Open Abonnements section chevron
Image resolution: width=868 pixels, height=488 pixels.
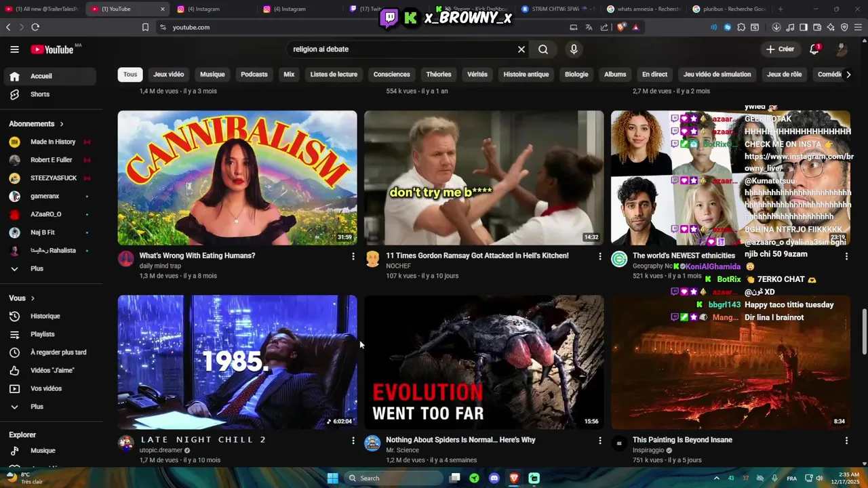(x=62, y=124)
